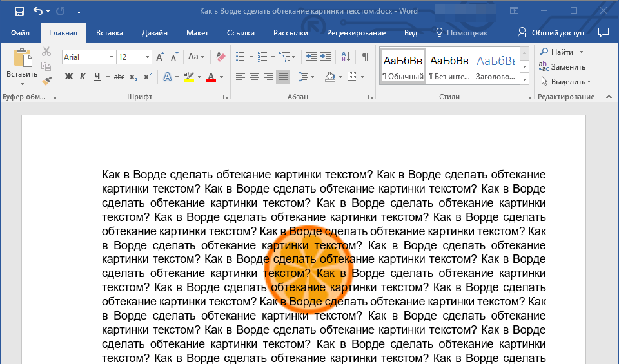The width and height of the screenshot is (619, 364).
Task: Click the Format Painter brush icon
Action: 46,81
